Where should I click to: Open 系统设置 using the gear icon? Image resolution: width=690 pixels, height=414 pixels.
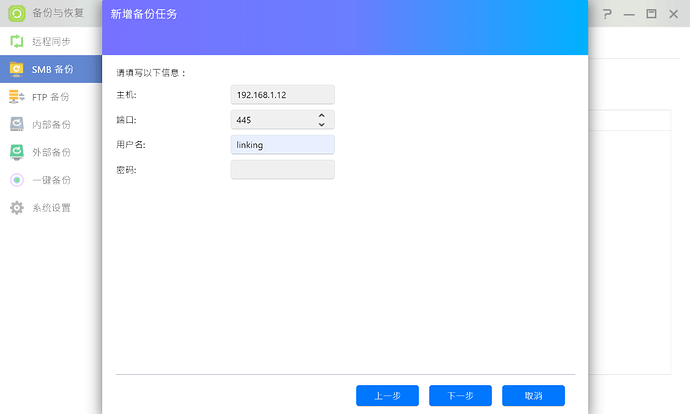16,208
